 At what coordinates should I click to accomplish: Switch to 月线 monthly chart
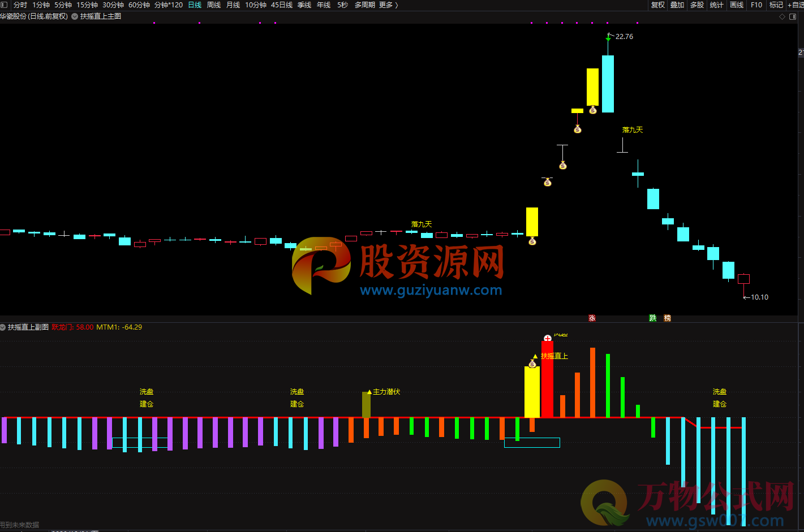(233, 5)
